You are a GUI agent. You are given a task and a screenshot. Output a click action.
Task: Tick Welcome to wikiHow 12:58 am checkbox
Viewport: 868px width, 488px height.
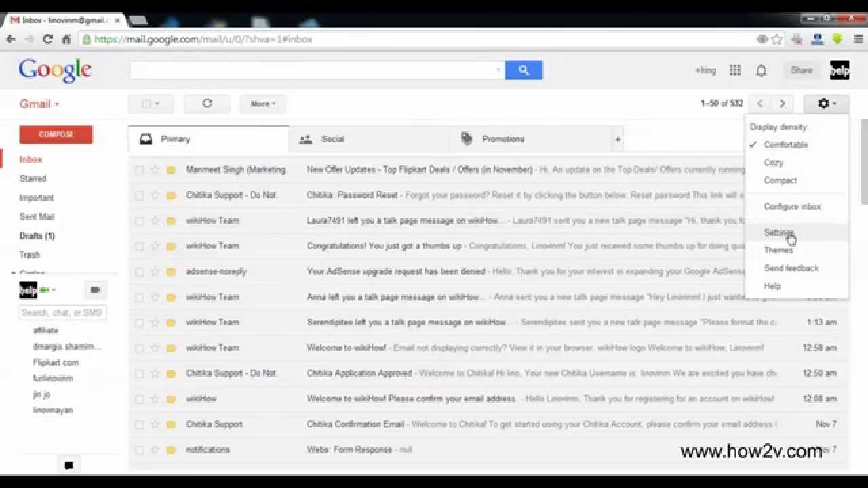(139, 348)
